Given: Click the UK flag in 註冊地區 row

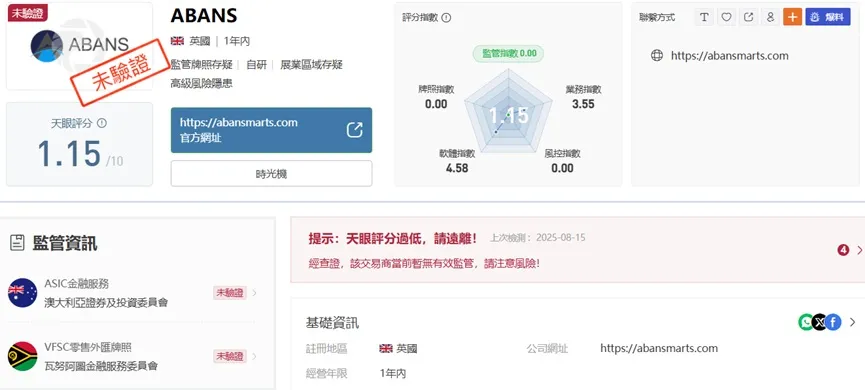Looking at the screenshot, I should point(386,349).
